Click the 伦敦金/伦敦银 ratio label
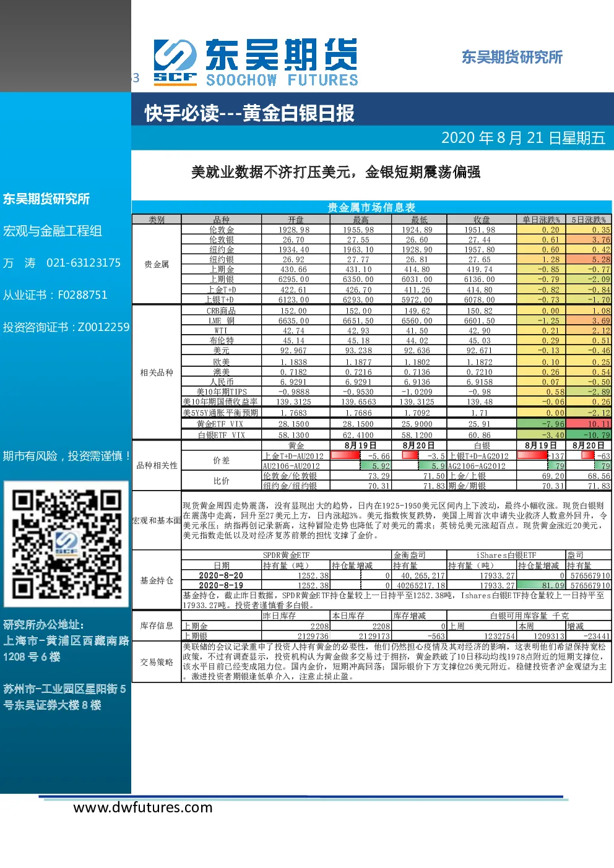The image size is (614, 868). click(290, 476)
